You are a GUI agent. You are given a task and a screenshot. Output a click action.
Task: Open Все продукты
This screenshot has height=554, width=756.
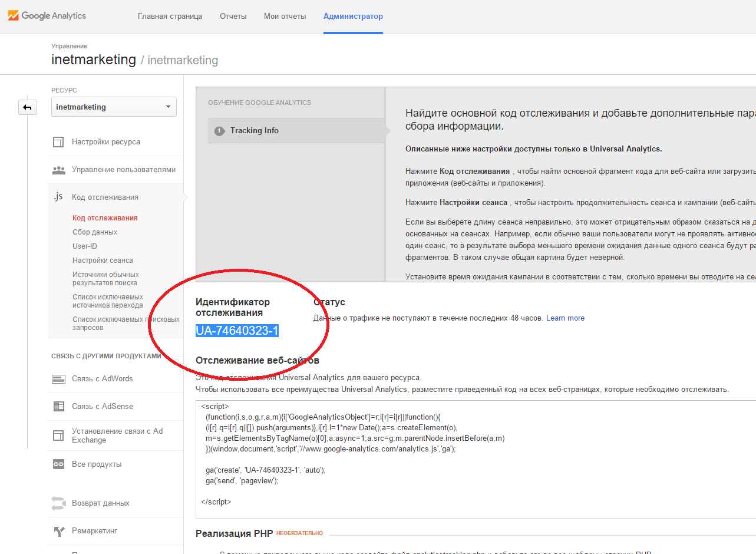97,464
